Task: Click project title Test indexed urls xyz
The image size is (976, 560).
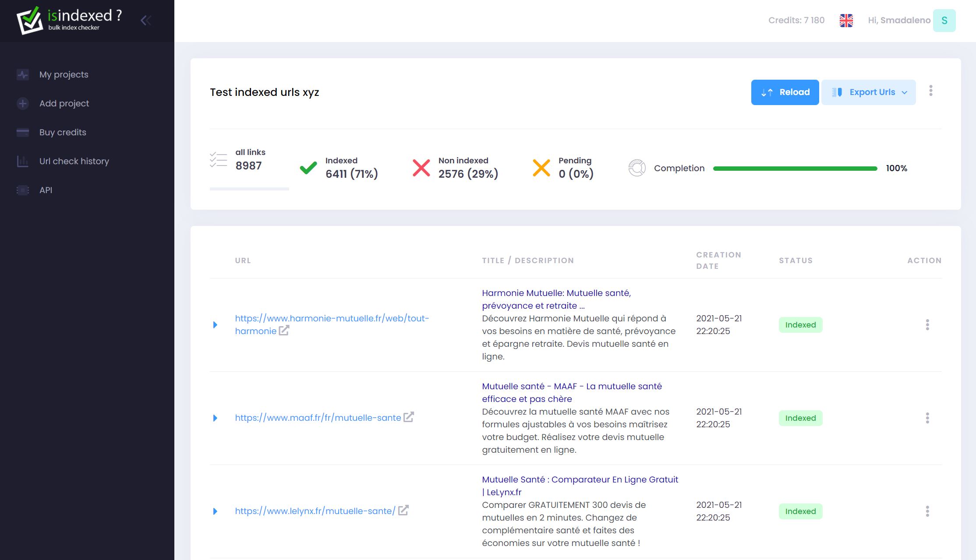Action: point(264,92)
